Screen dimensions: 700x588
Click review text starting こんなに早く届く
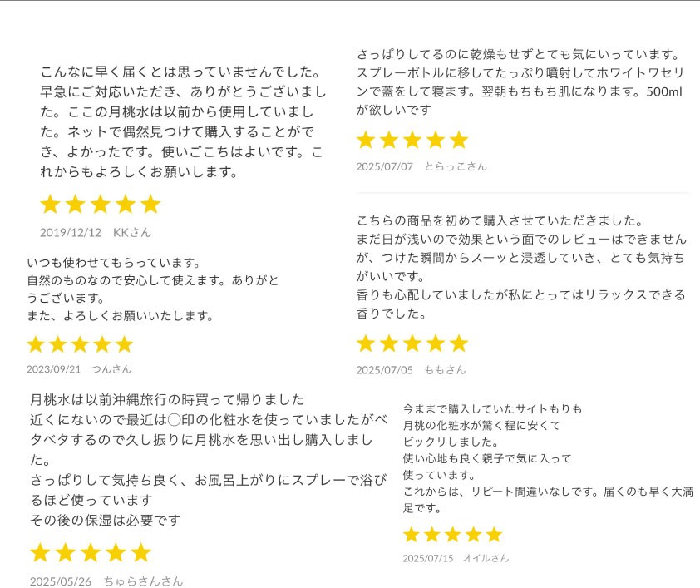183,121
